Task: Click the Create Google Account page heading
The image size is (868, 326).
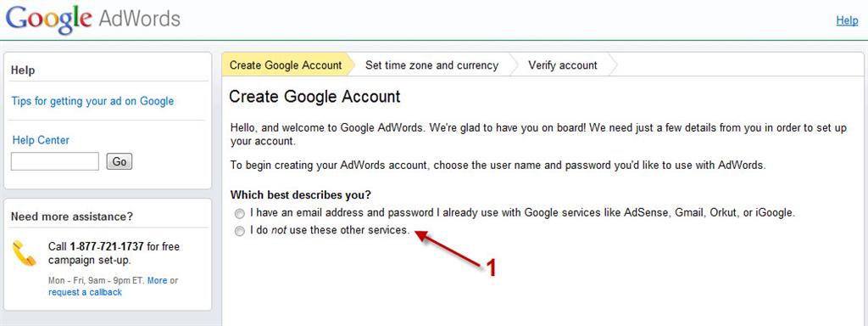Action: [x=314, y=97]
